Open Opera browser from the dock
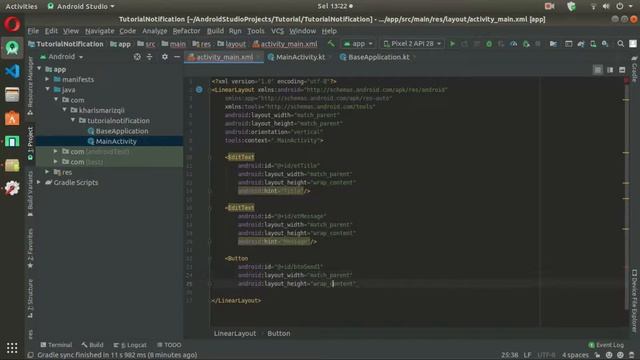 (x=12, y=24)
